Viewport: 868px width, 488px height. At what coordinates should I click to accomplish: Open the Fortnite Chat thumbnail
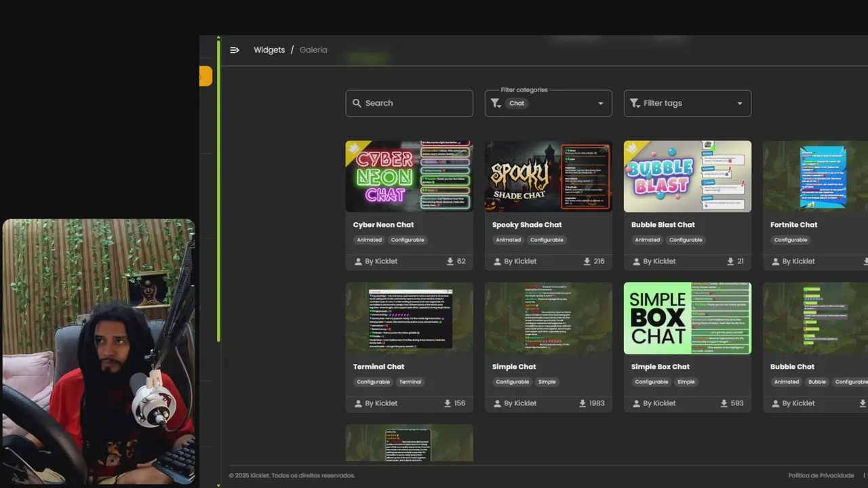pos(815,176)
